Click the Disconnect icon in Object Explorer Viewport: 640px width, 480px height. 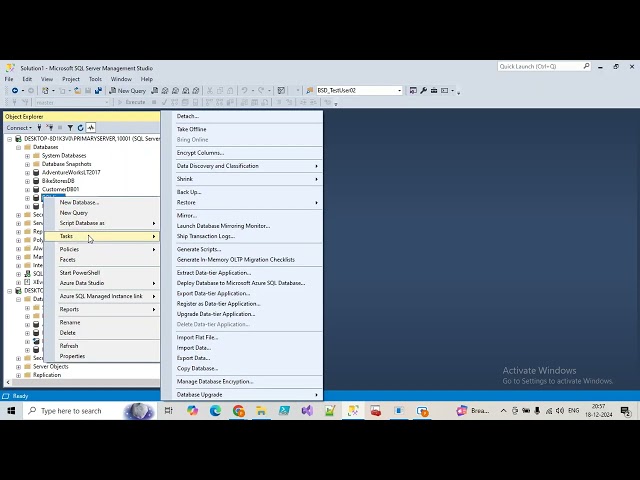50,128
